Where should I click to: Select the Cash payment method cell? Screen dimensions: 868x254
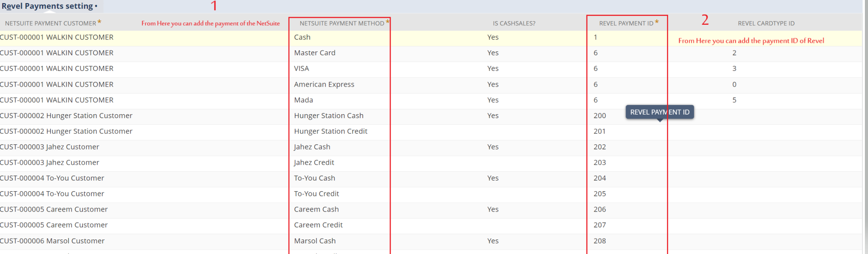(302, 37)
